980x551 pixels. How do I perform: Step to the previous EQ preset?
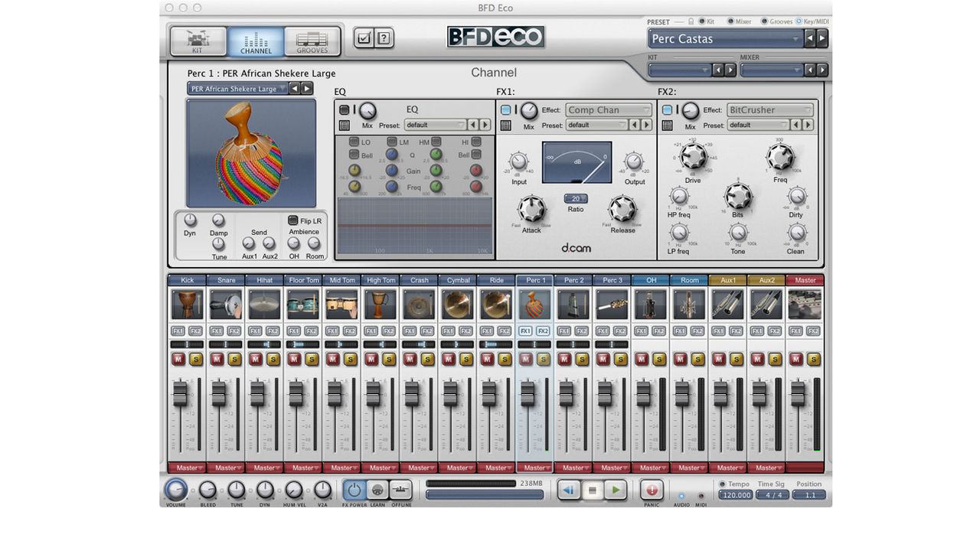coord(472,125)
